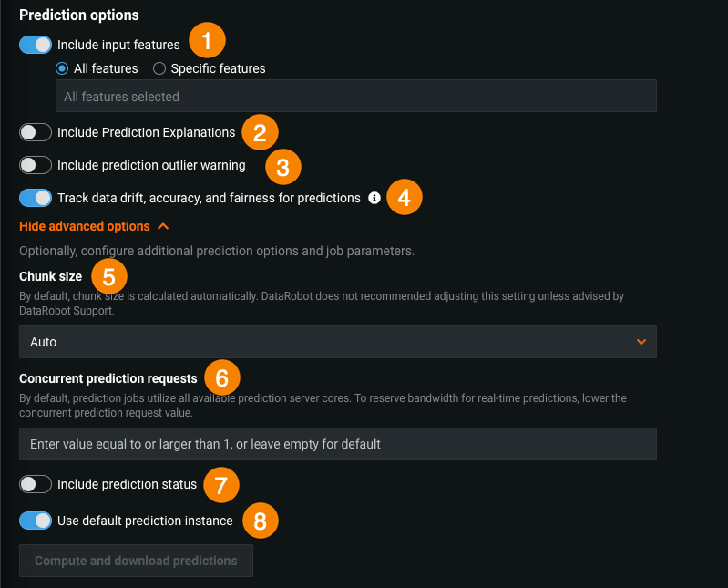Viewport: 728px width, 588px height.
Task: Click orange callout badge number 5
Action: (x=109, y=275)
